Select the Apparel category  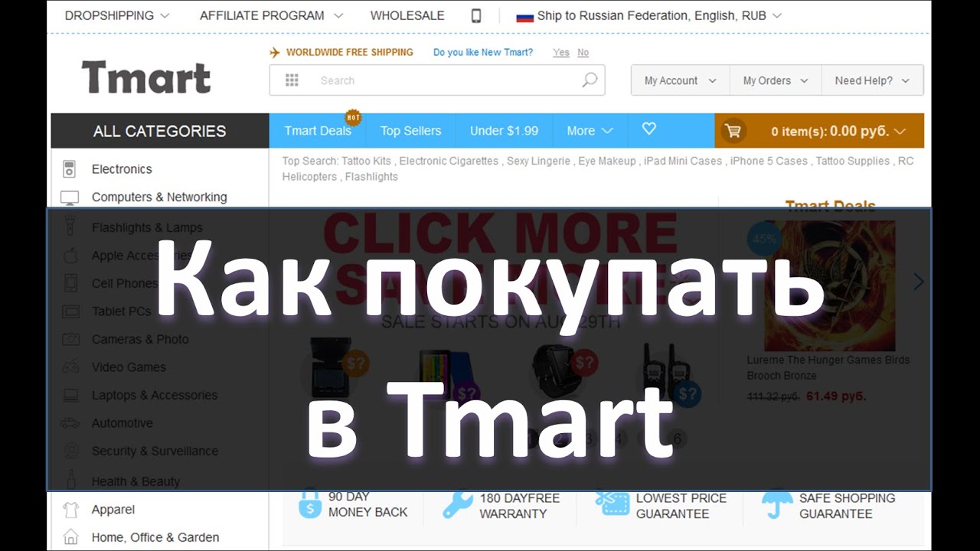coord(113,510)
